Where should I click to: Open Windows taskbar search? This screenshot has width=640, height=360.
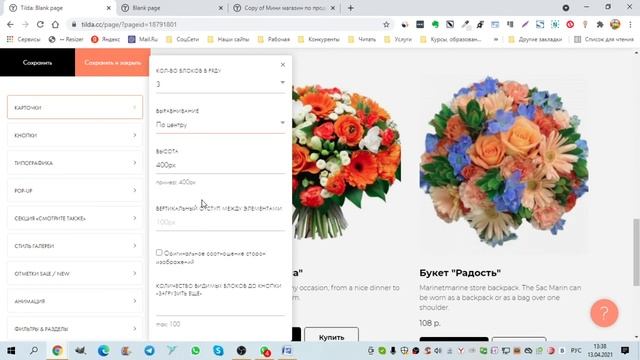pos(34,351)
